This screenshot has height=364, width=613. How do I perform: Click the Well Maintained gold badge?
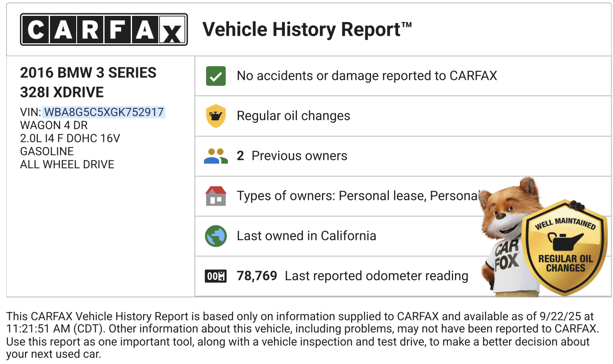click(565, 248)
